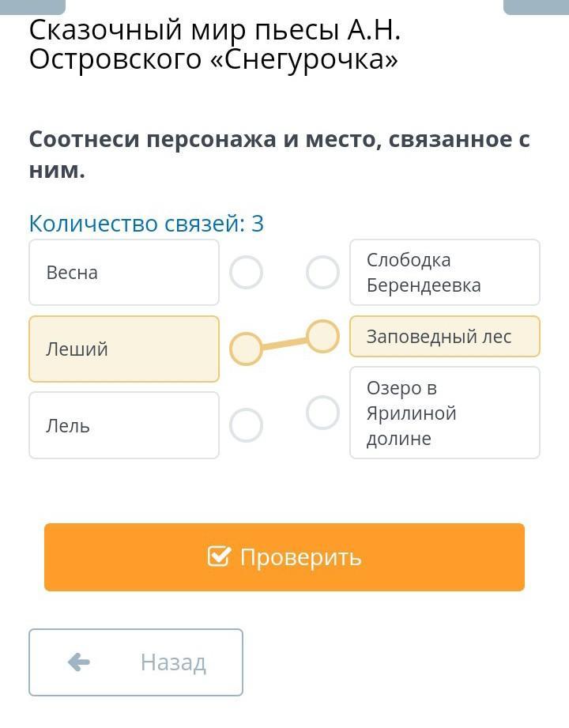569x728 pixels.
Task: Go back with the Назад button
Action: [x=136, y=662]
